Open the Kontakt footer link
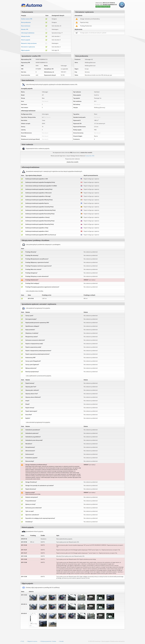The height and width of the screenshot is (644, 145). coord(62,641)
